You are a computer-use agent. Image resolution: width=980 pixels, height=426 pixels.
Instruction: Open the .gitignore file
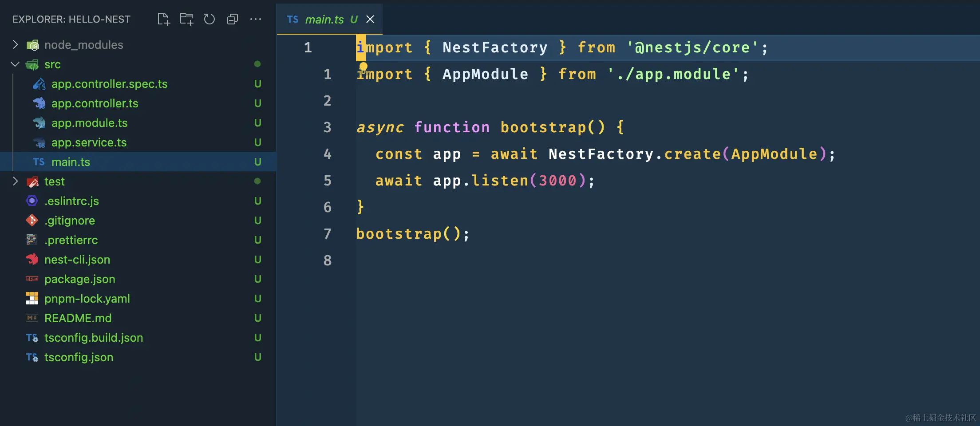pos(70,221)
